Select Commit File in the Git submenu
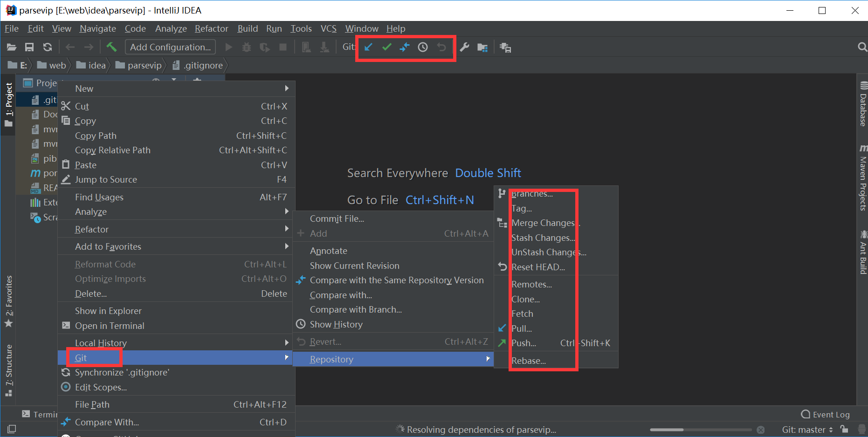Image resolution: width=868 pixels, height=437 pixels. 393,218
